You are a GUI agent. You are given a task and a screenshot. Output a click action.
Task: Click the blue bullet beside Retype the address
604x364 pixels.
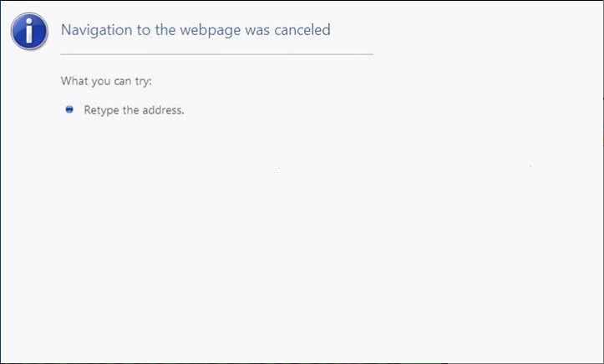(69, 109)
